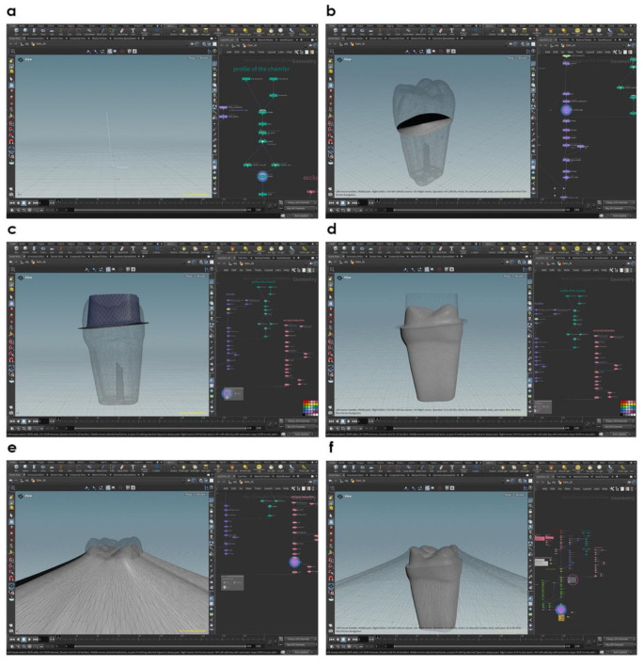Image resolution: width=644 pixels, height=666 pixels.
Task: Click the View camera icon in panel c's viewport
Action: point(18,278)
